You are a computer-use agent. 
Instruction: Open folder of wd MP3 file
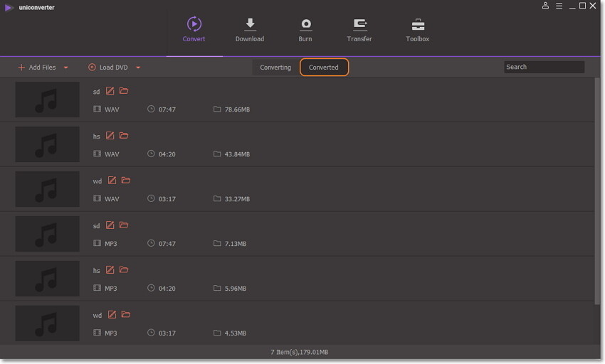(126, 315)
